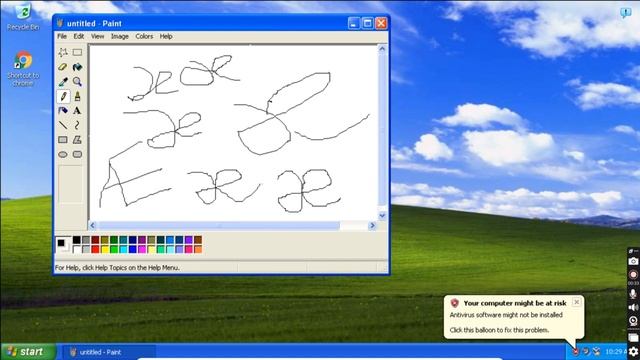
Task: Open the Image menu
Action: pos(120,36)
